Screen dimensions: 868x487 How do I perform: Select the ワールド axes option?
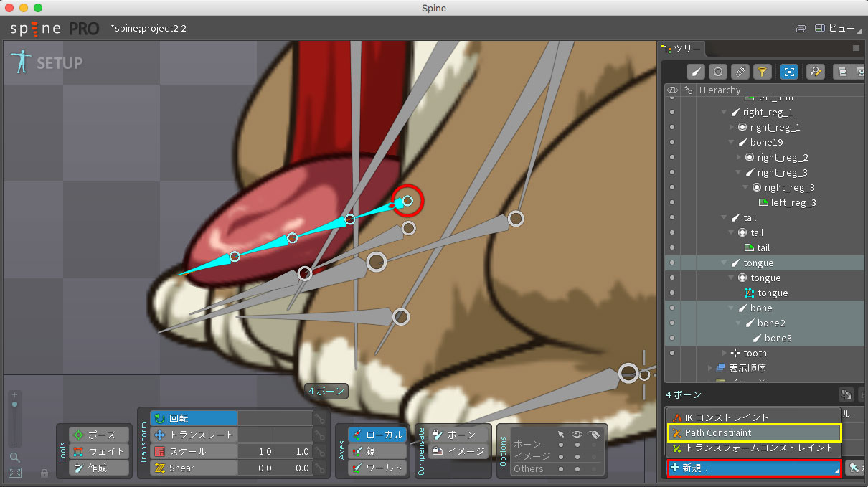tap(377, 468)
